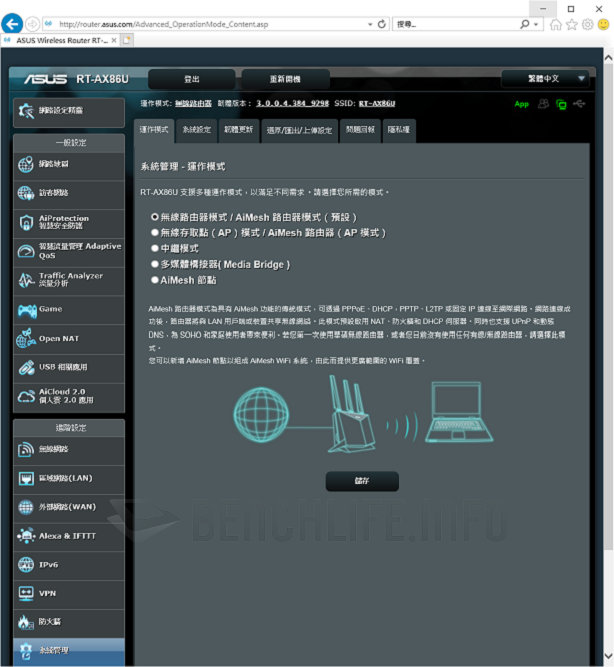Open a new browser tab
Image resolution: width=614 pixels, height=667 pixels.
(x=127, y=40)
